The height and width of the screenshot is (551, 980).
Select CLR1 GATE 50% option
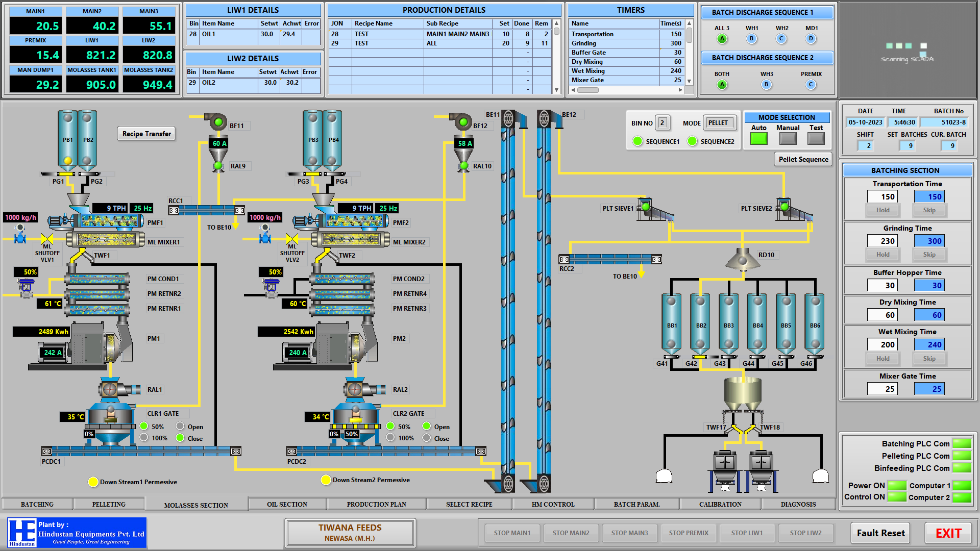[x=144, y=426]
